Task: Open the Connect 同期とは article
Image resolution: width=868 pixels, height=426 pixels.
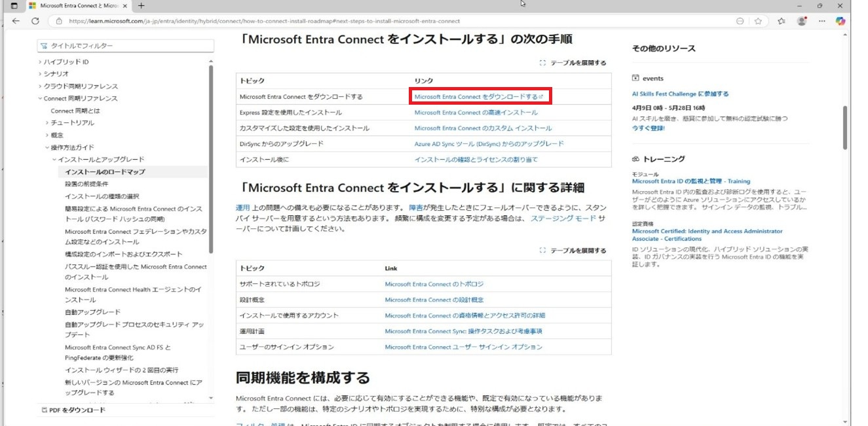Action: coord(75,111)
